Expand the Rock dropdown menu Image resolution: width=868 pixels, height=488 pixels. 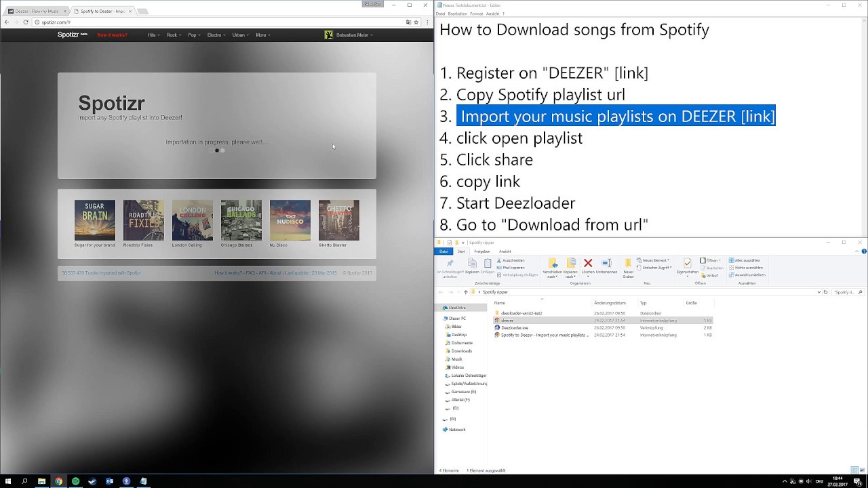174,35
